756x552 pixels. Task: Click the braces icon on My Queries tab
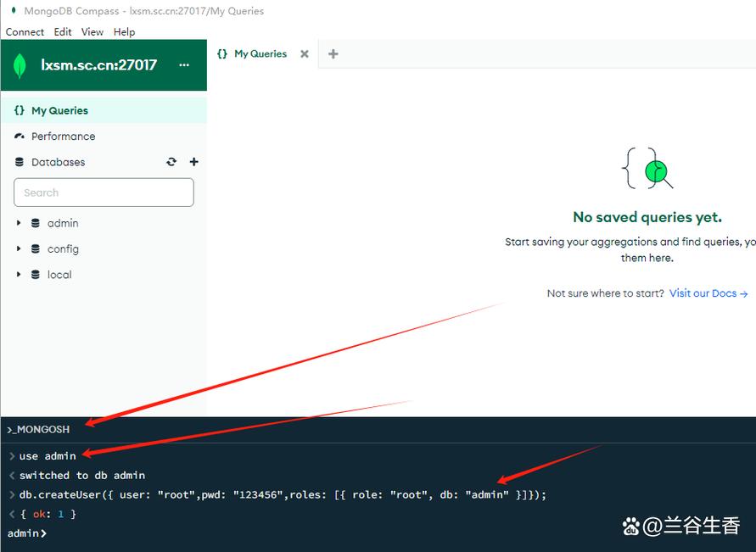(x=222, y=54)
